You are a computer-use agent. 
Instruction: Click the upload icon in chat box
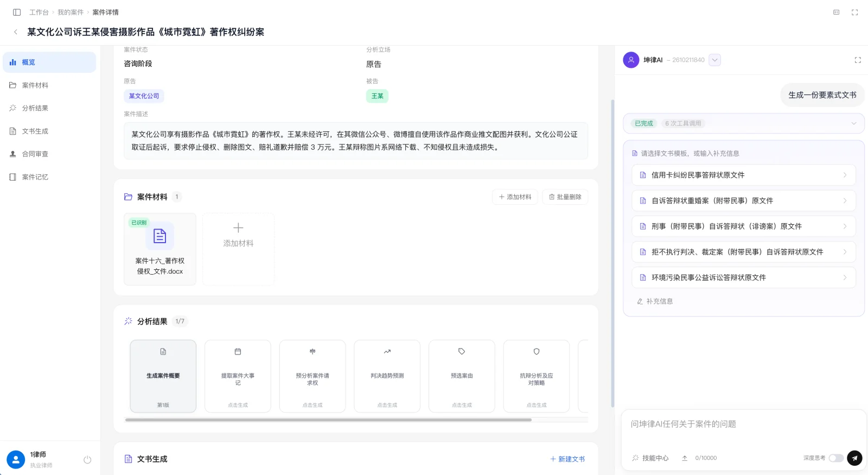point(685,458)
